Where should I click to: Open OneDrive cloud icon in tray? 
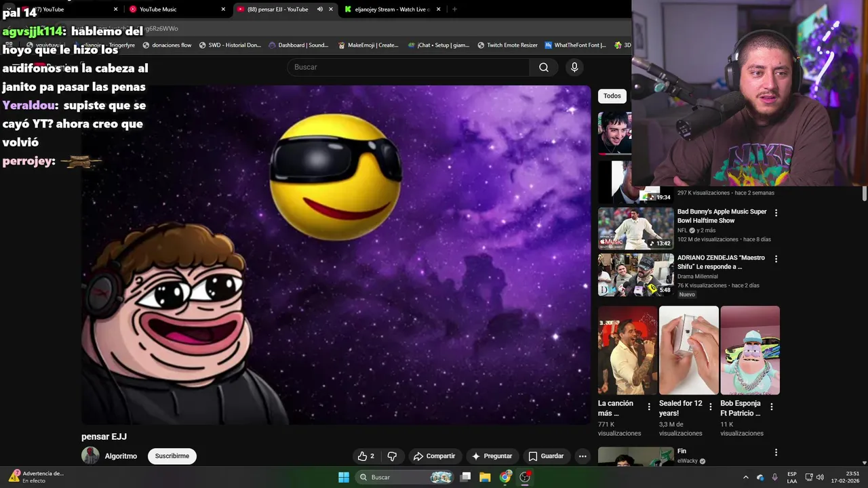(x=760, y=477)
